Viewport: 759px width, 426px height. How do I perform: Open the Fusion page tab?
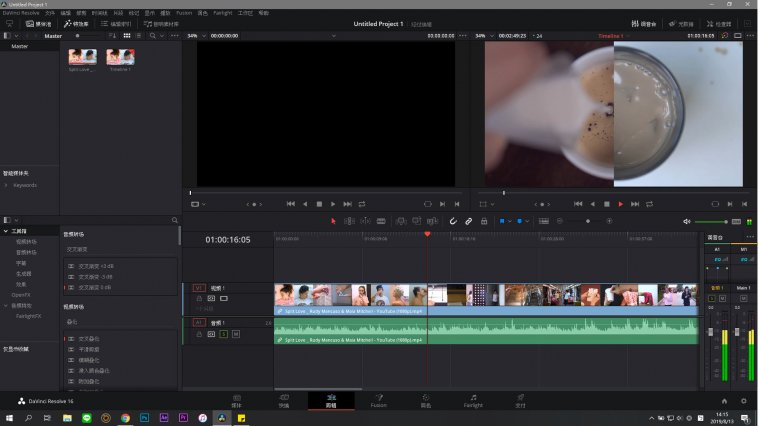[x=378, y=401]
